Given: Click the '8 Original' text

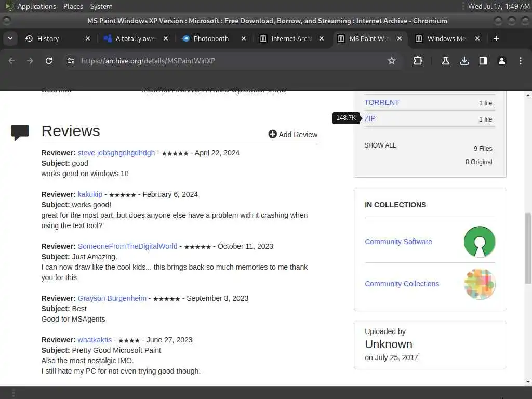Looking at the screenshot, I should pos(478,162).
